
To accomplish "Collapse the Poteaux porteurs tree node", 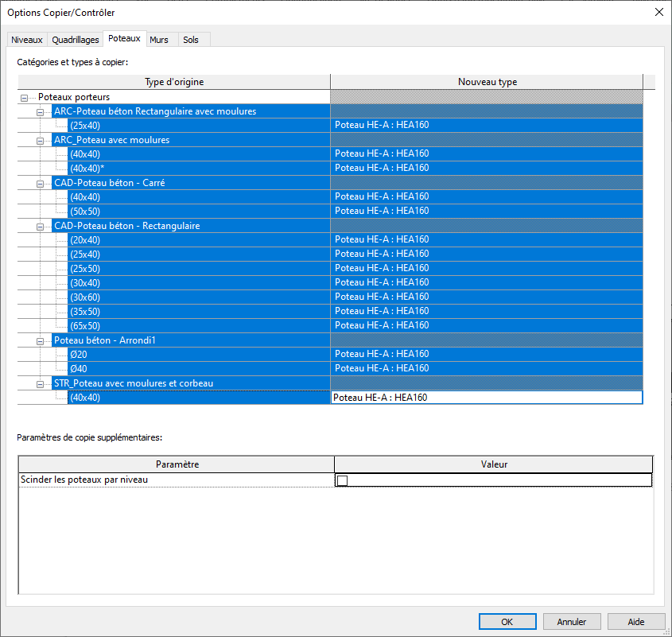I will click(24, 97).
